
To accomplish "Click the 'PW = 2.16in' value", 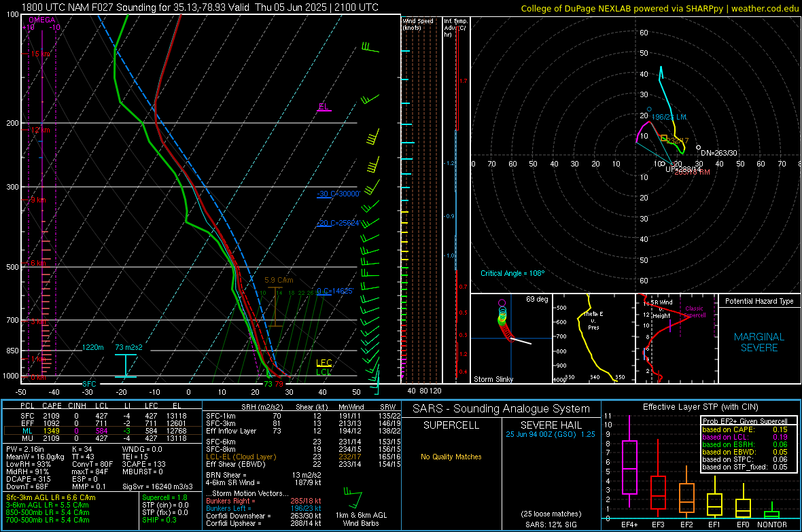I will 25,449.
